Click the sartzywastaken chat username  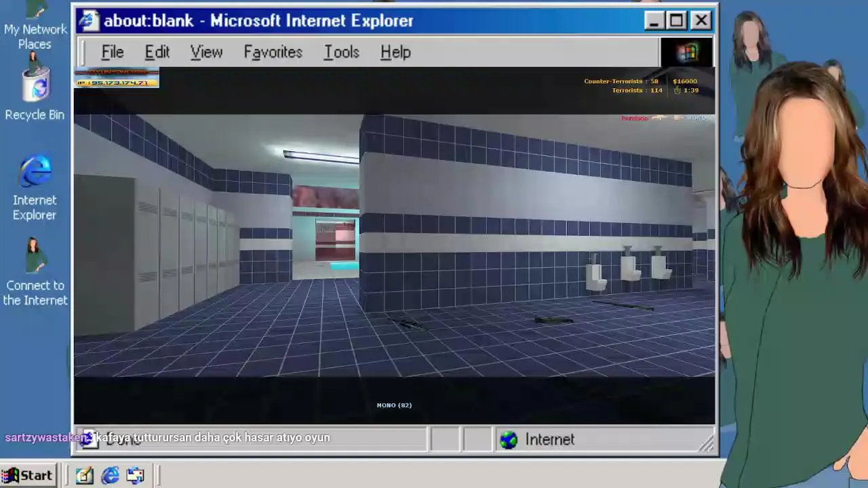[46, 438]
